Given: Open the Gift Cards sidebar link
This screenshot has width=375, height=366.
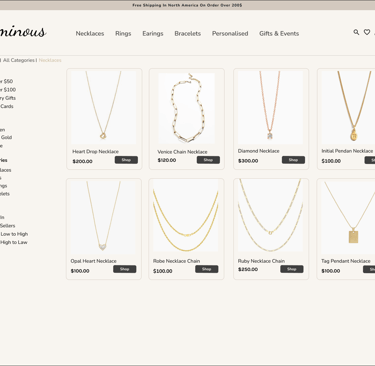Looking at the screenshot, I should (x=7, y=106).
